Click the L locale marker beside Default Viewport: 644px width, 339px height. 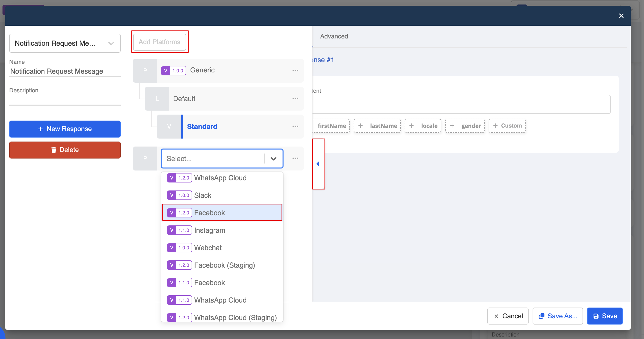157,98
